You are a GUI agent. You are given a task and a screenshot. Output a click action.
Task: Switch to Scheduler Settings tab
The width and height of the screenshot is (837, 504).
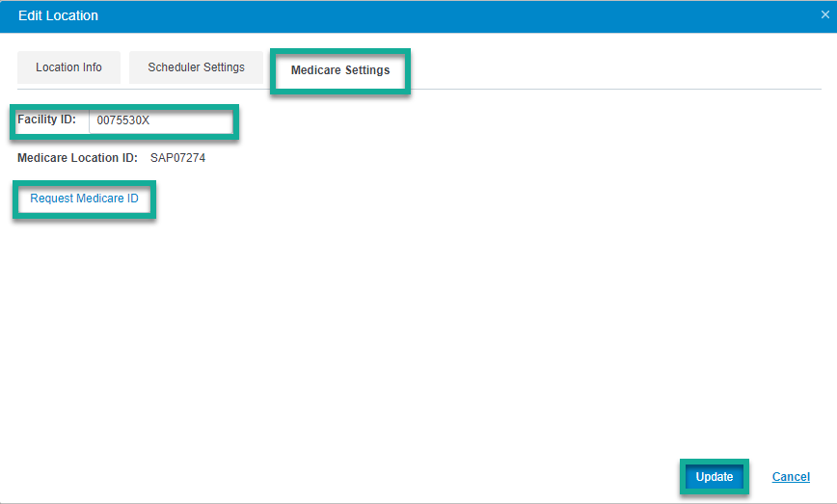[196, 67]
